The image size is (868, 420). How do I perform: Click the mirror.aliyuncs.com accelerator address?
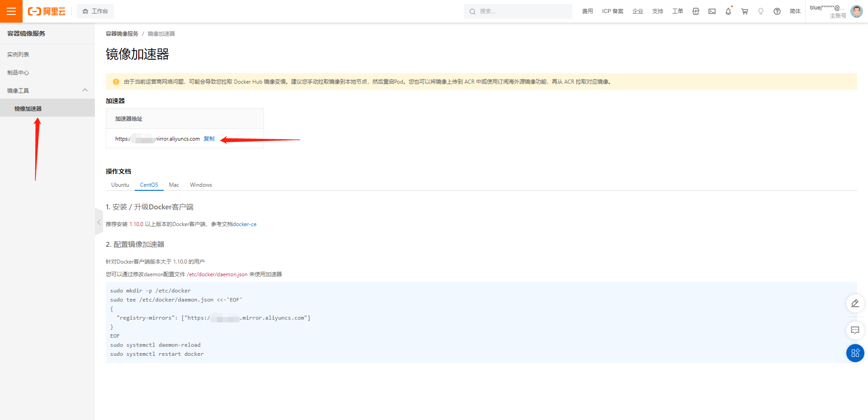157,139
